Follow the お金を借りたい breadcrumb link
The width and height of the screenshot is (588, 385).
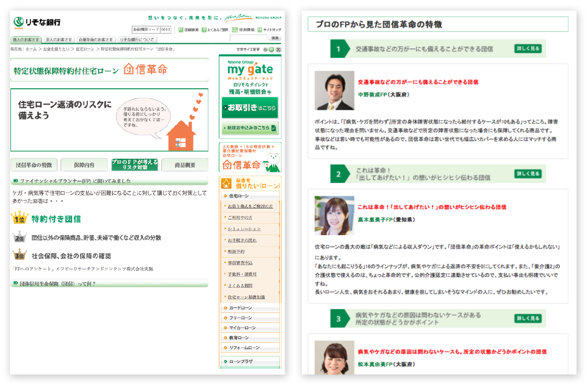click(56, 49)
